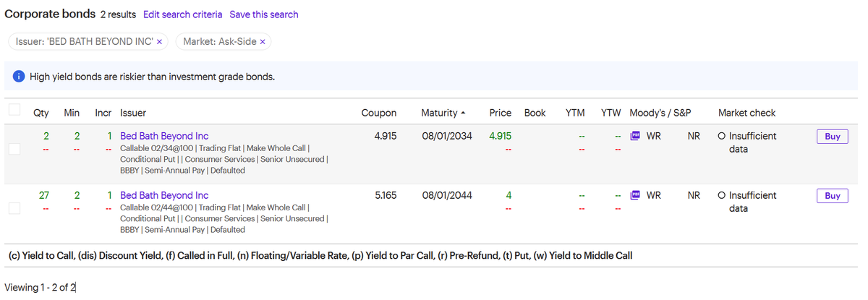Image resolution: width=868 pixels, height=300 pixels.
Task: Sort by YTW column header
Action: (x=611, y=113)
